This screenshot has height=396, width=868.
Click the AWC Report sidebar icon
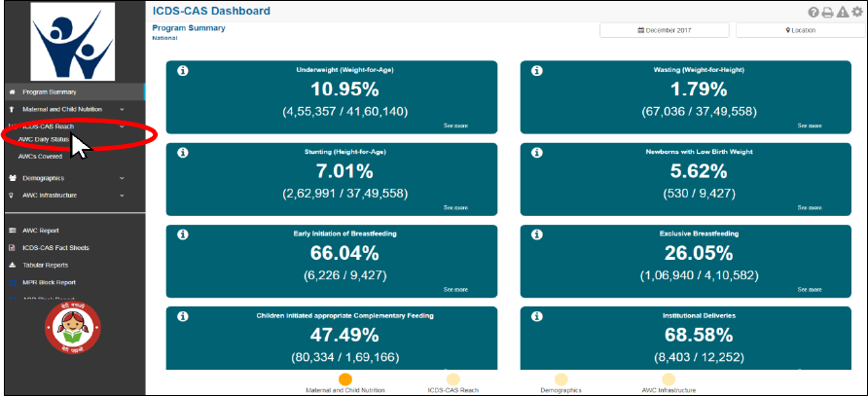(13, 231)
